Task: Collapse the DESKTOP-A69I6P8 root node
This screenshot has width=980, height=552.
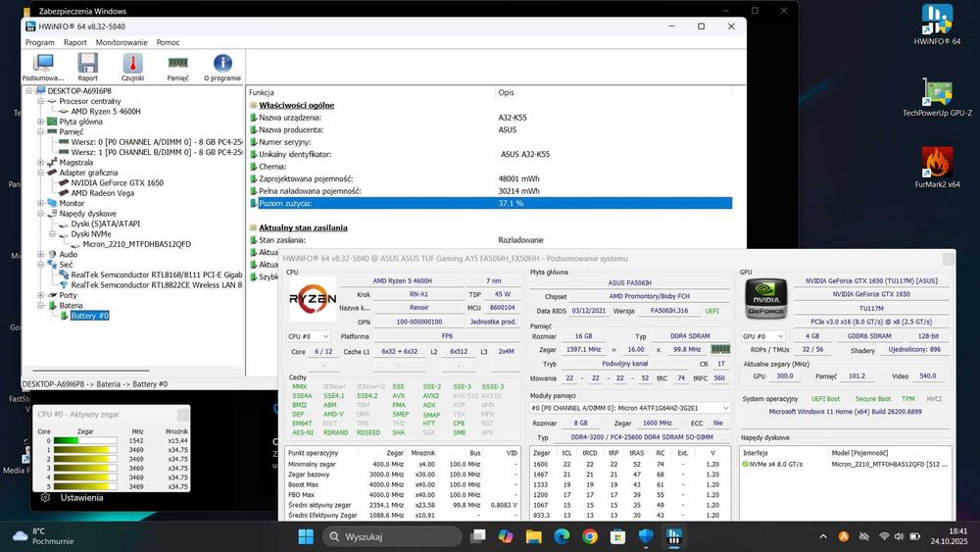Action: pyautogui.click(x=28, y=90)
